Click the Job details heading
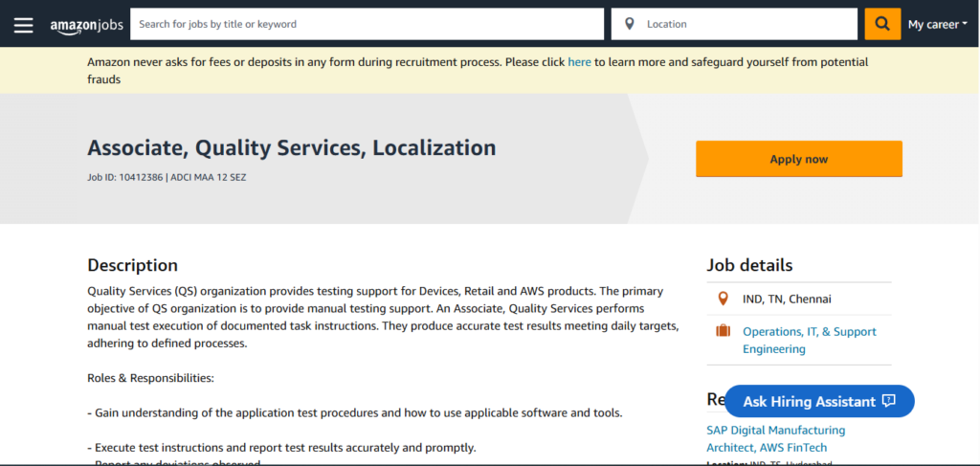Screen dimensions: 980x466 [749, 265]
